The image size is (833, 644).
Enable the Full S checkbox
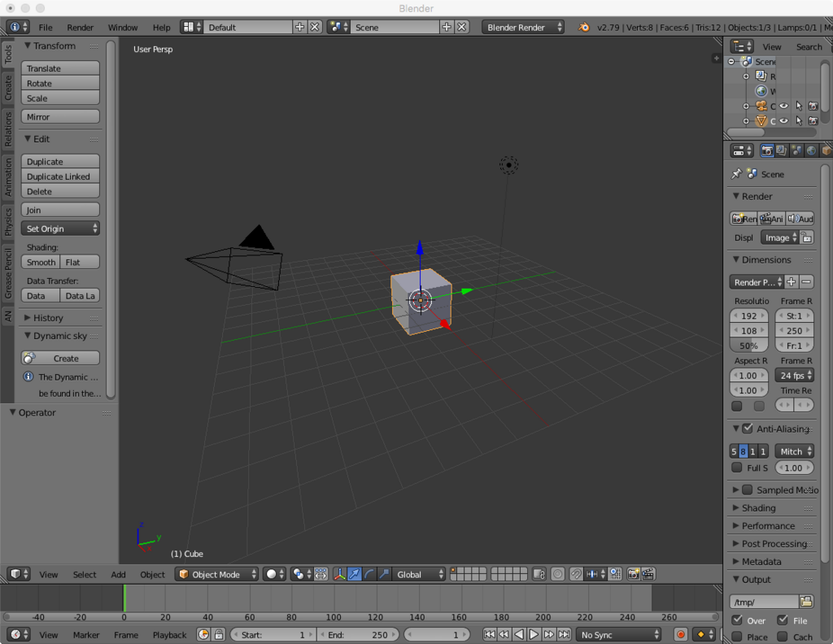point(736,468)
